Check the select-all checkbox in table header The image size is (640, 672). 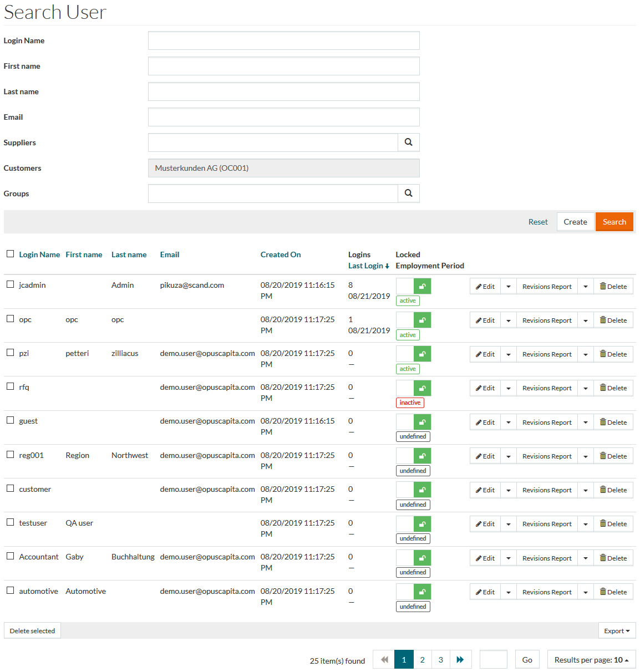(x=10, y=254)
